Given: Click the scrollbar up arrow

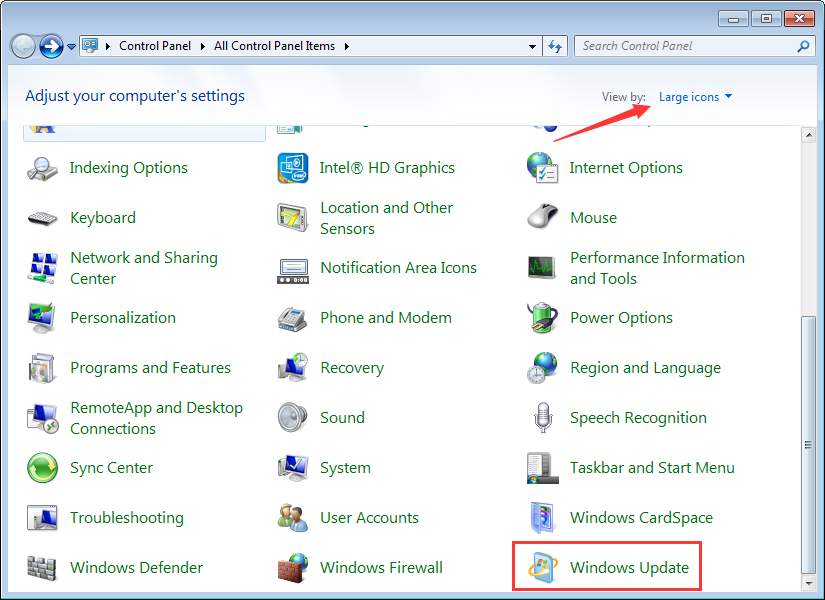Looking at the screenshot, I should coord(809,135).
